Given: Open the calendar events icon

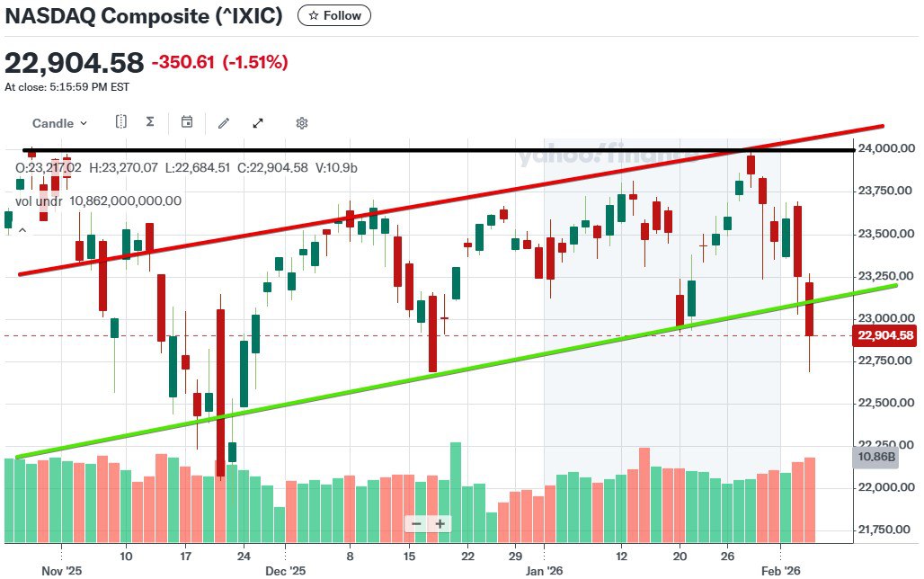Looking at the screenshot, I should [187, 122].
